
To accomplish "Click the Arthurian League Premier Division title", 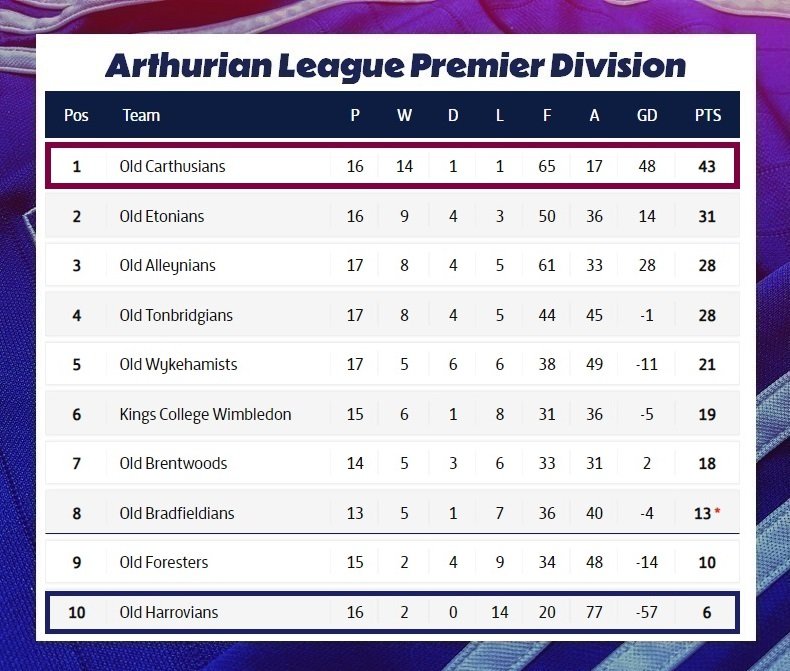I will pos(396,66).
